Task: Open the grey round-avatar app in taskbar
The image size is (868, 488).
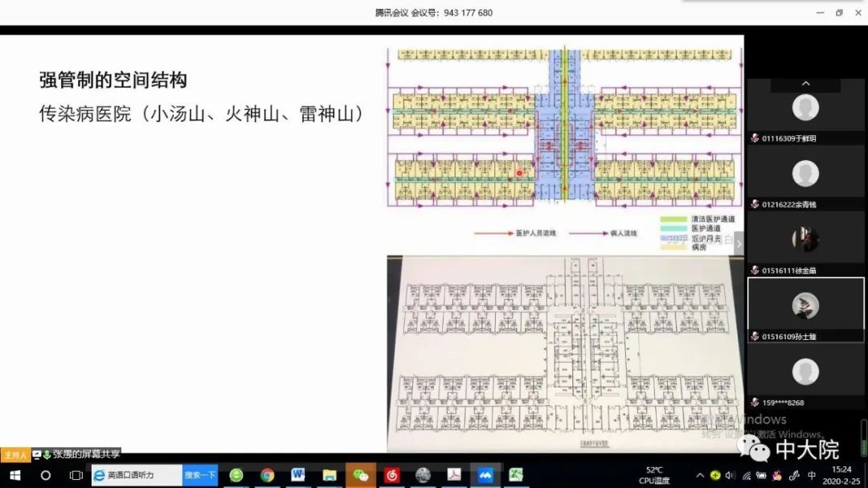Action: (x=423, y=475)
